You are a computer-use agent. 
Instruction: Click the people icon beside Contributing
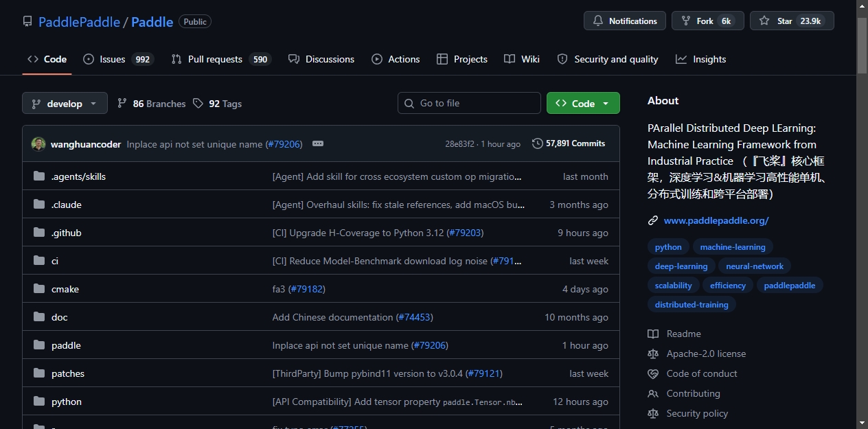click(653, 393)
